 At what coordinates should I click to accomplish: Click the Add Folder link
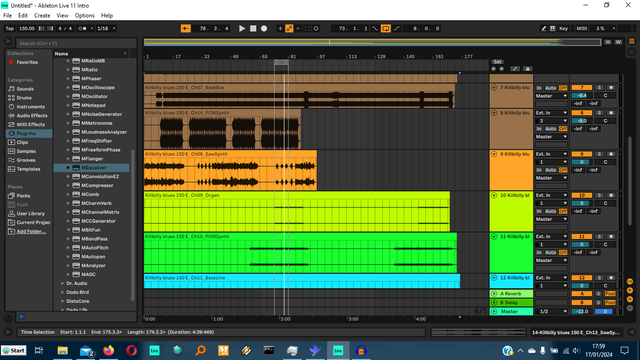point(31,231)
